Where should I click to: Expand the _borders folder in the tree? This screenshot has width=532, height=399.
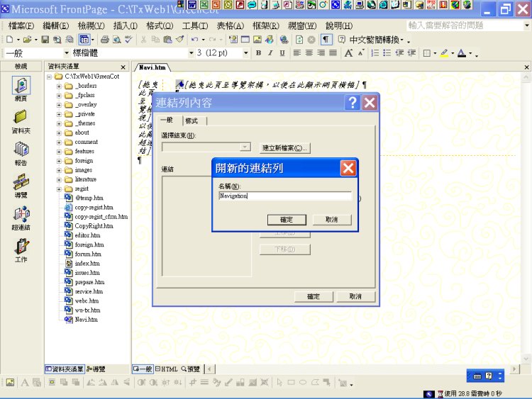coord(60,86)
